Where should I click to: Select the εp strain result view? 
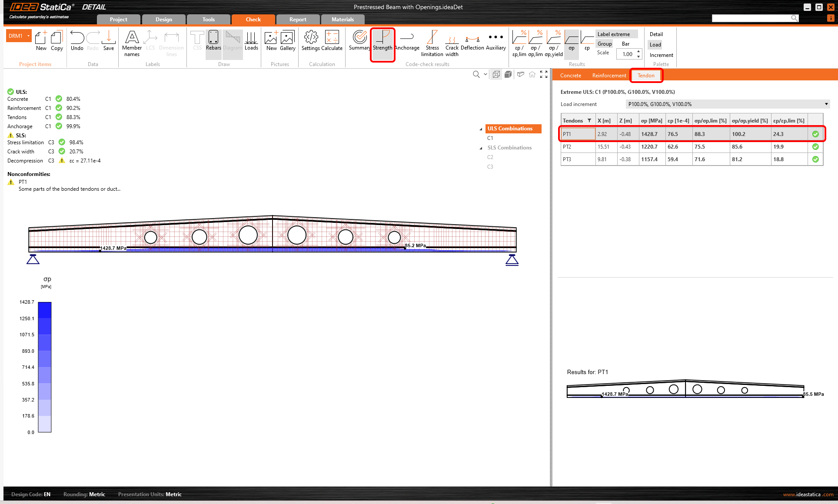point(587,41)
